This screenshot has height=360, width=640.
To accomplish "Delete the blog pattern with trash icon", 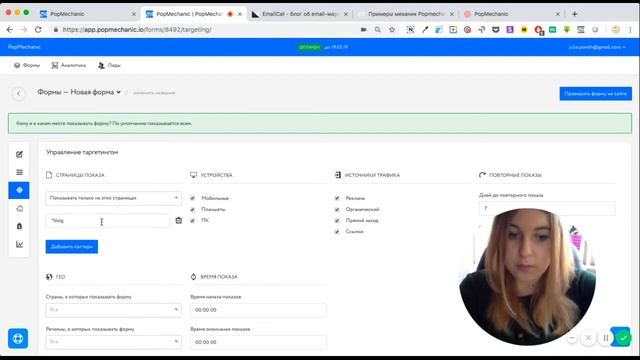I will pyautogui.click(x=179, y=220).
